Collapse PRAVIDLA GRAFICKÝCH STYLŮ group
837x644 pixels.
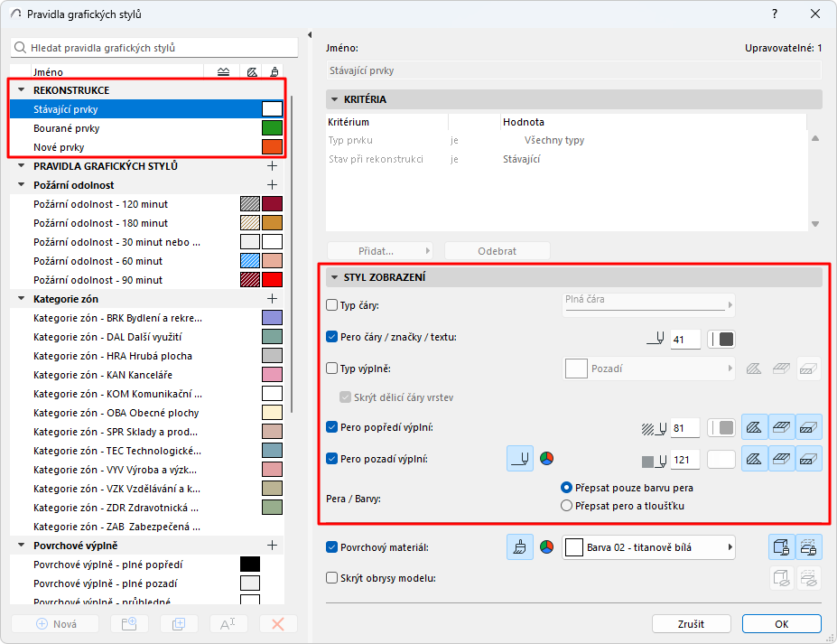22,166
